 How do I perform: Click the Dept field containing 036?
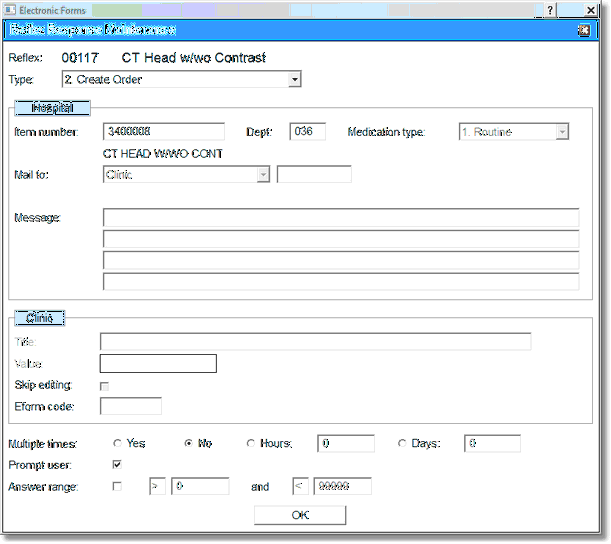point(307,132)
